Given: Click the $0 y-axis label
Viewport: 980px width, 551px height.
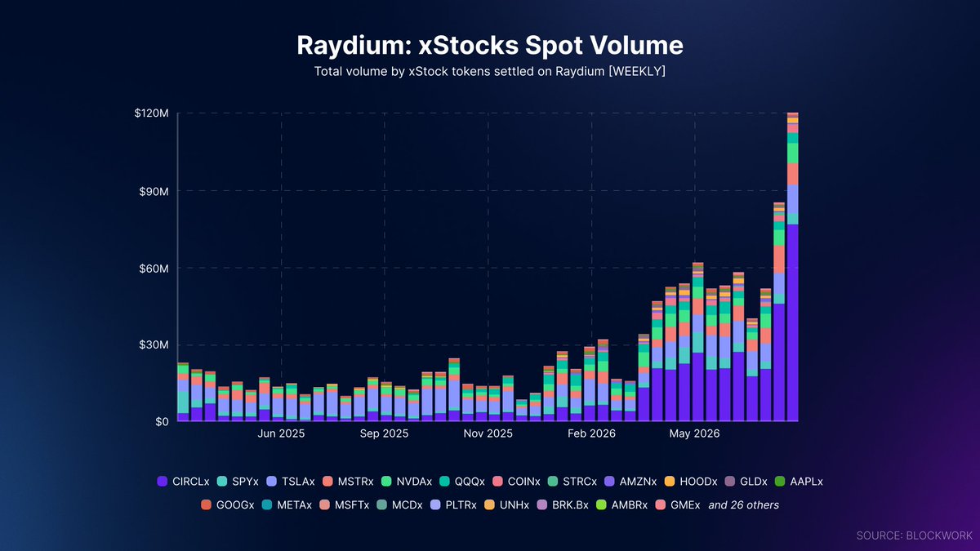Looking at the screenshot, I should point(162,421).
